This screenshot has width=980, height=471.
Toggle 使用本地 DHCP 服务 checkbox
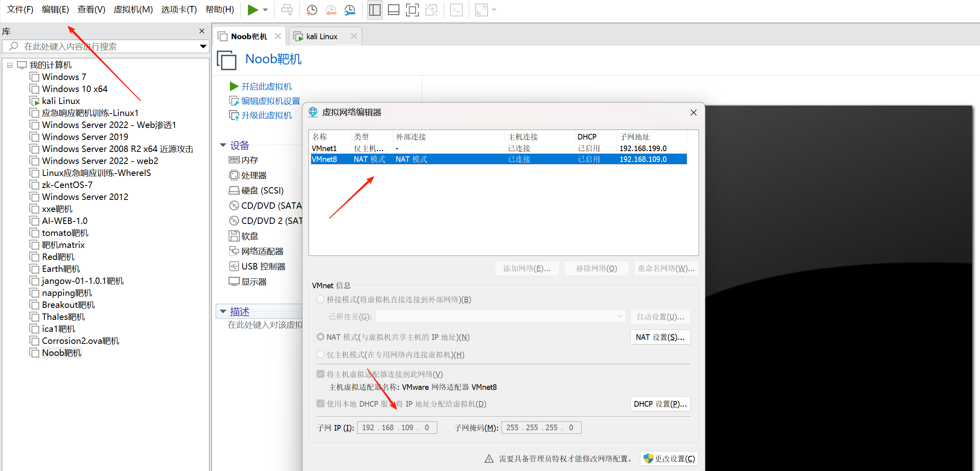pyautogui.click(x=321, y=404)
